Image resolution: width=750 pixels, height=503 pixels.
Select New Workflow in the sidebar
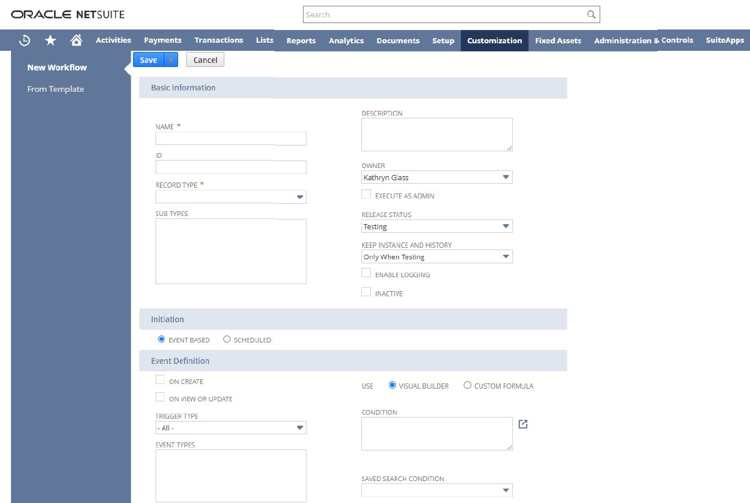(57, 67)
